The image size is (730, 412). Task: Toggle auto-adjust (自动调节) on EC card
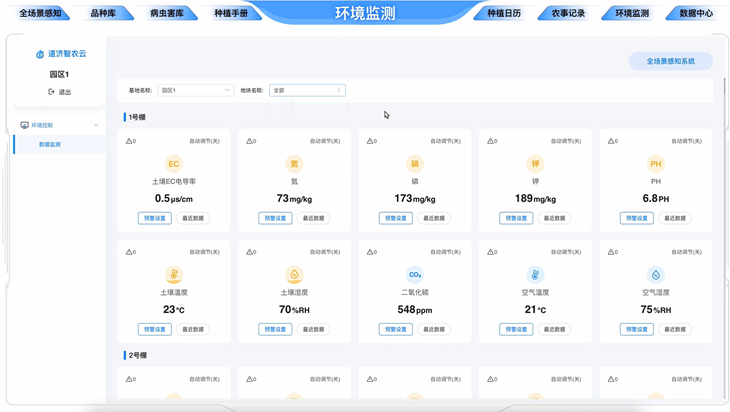pyautogui.click(x=204, y=141)
